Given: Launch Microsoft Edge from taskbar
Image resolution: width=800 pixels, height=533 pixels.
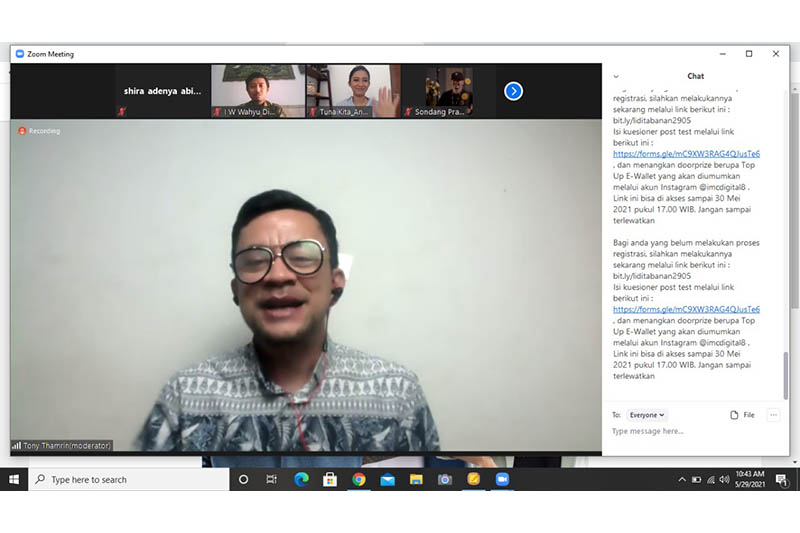Looking at the screenshot, I should pyautogui.click(x=301, y=479).
